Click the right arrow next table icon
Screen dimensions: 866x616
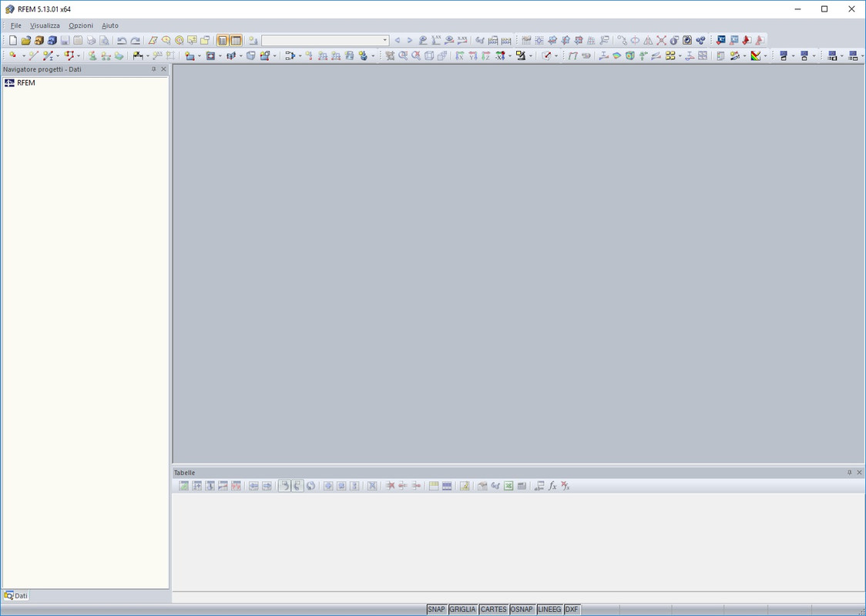point(267,486)
